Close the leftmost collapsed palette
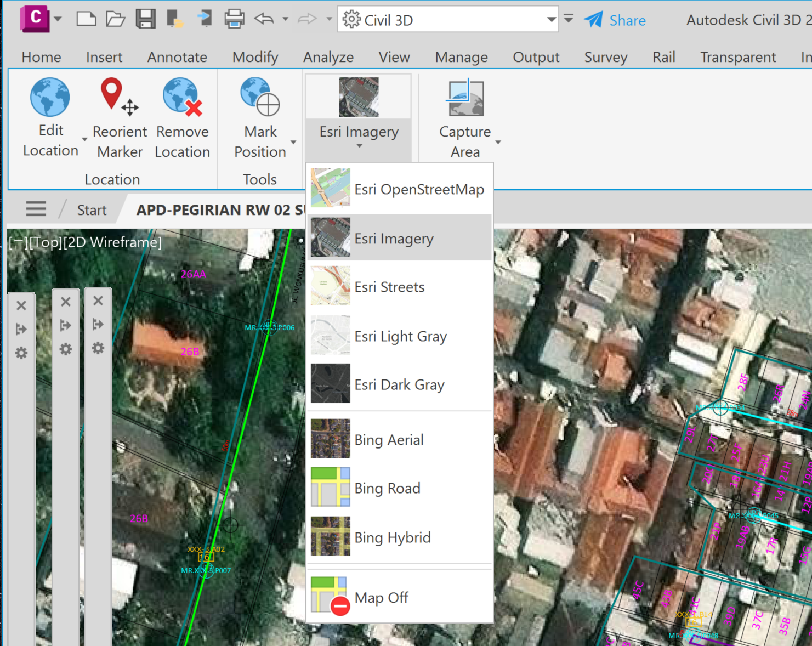 (x=21, y=305)
